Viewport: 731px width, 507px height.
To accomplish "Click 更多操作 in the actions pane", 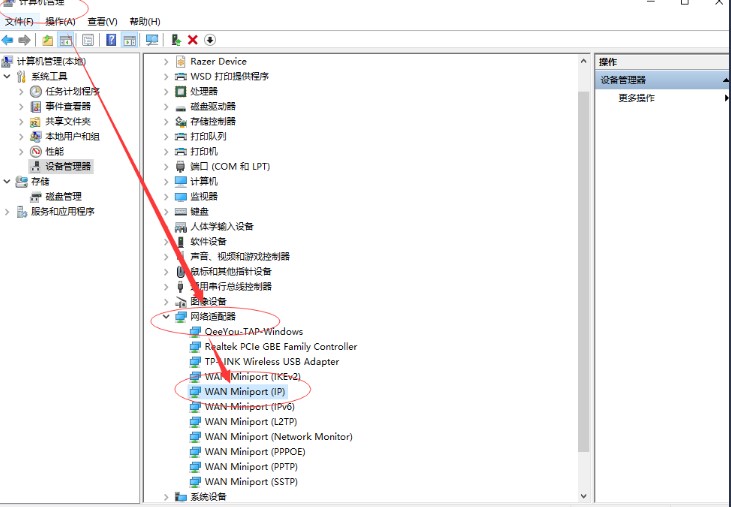I will 636,98.
